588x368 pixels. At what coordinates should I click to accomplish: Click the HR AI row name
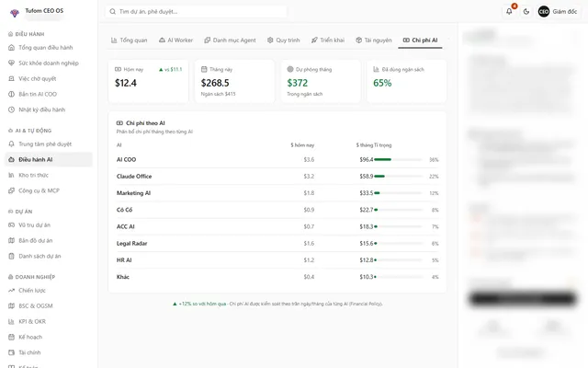pyautogui.click(x=124, y=260)
